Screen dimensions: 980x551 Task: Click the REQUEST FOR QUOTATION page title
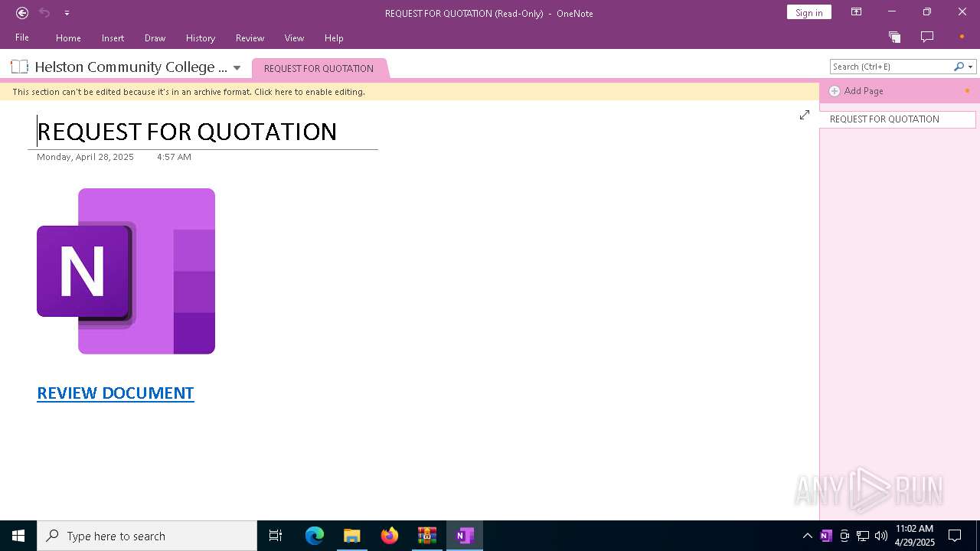point(187,132)
